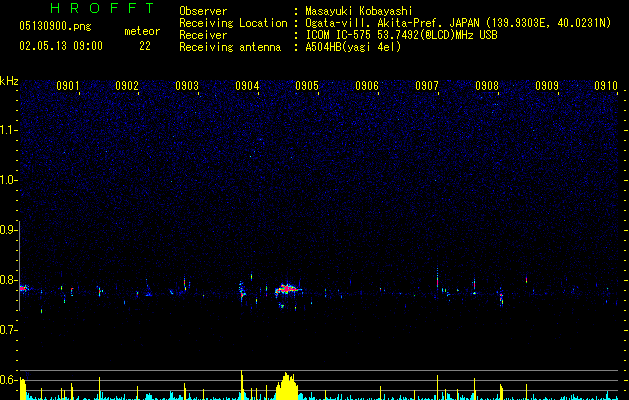Click the Observer field label

pos(203,11)
